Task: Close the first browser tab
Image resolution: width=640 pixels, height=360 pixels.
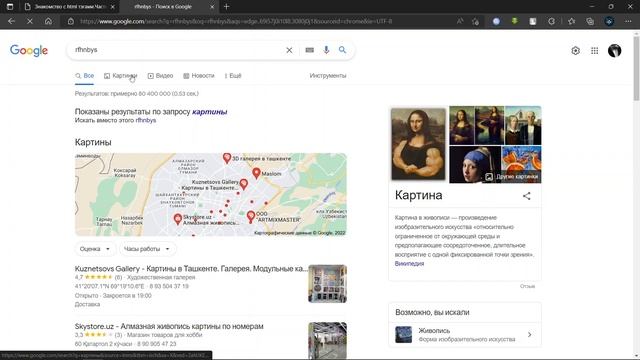Action: tap(113, 7)
